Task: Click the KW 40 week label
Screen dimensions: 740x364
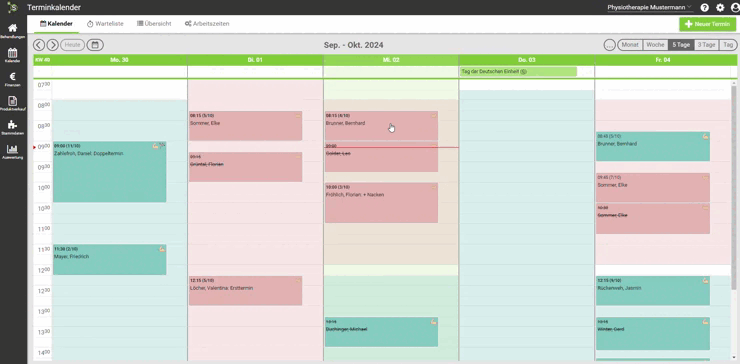Action: [x=42, y=60]
